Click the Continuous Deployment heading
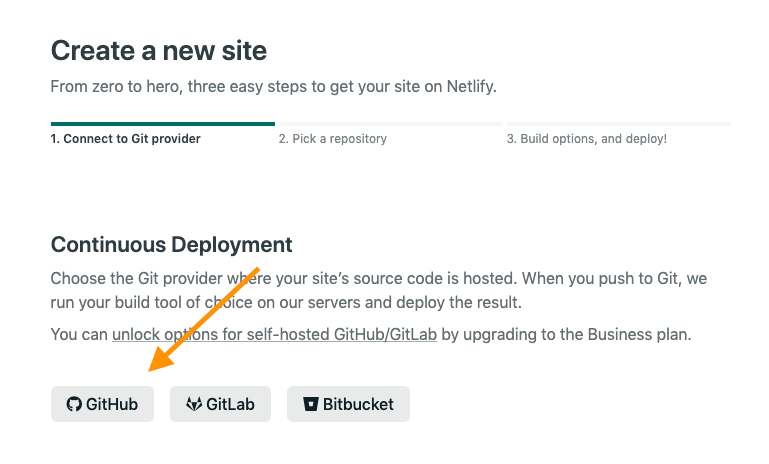The width and height of the screenshot is (769, 464). 171,245
